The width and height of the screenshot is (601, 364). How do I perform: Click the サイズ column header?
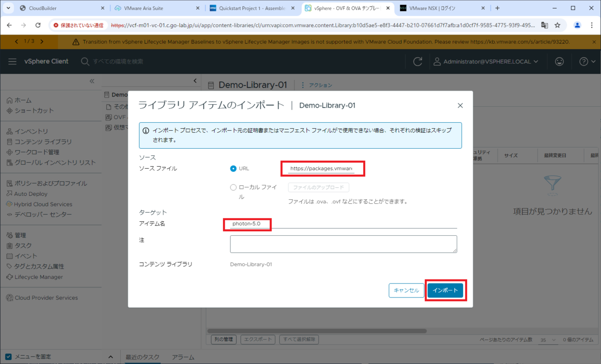pos(511,156)
